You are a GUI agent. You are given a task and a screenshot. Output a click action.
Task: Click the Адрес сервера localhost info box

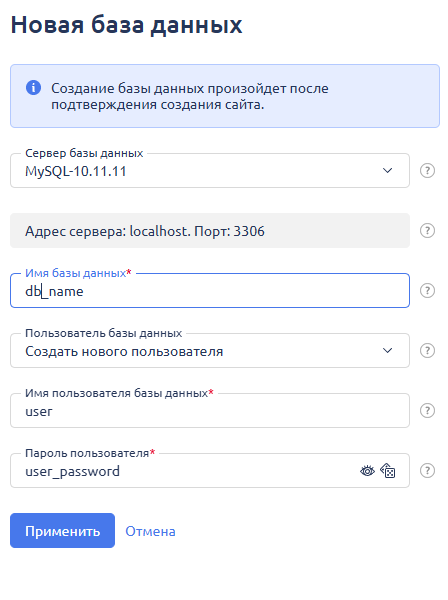pyautogui.click(x=210, y=230)
